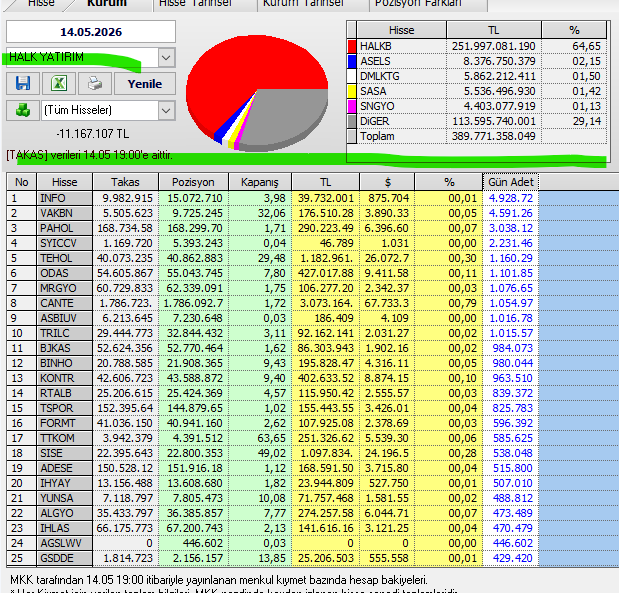
Task: Click the yellow SASA legend swatch
Action: pos(352,91)
